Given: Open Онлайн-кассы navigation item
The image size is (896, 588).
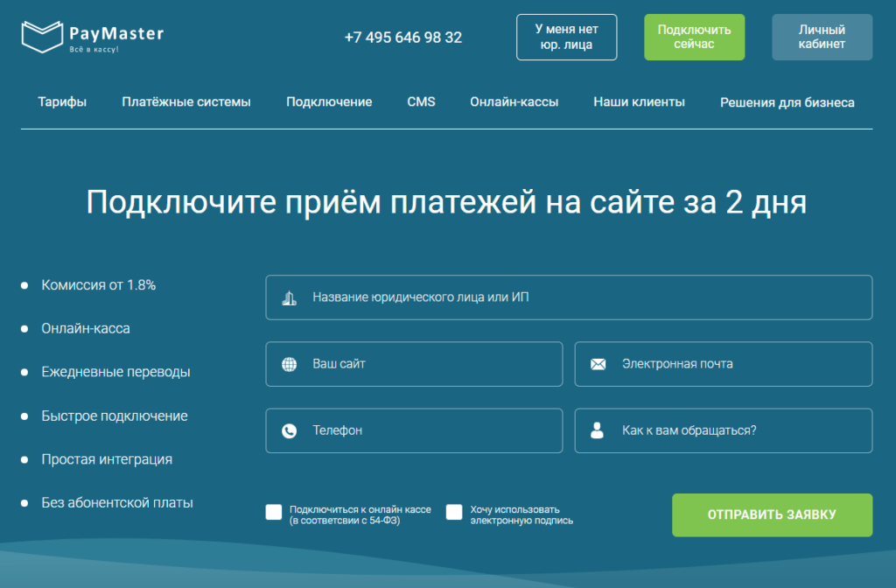Looking at the screenshot, I should click(x=514, y=102).
